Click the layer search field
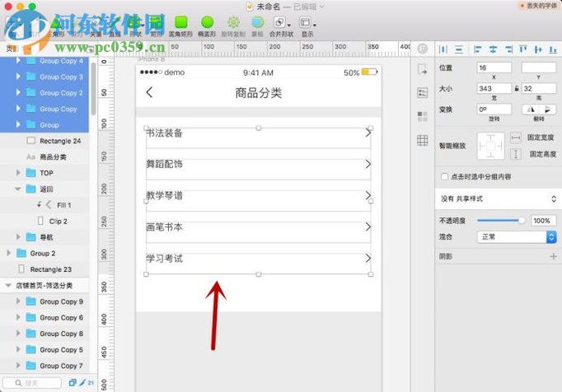The width and height of the screenshot is (562, 392). pos(32,383)
